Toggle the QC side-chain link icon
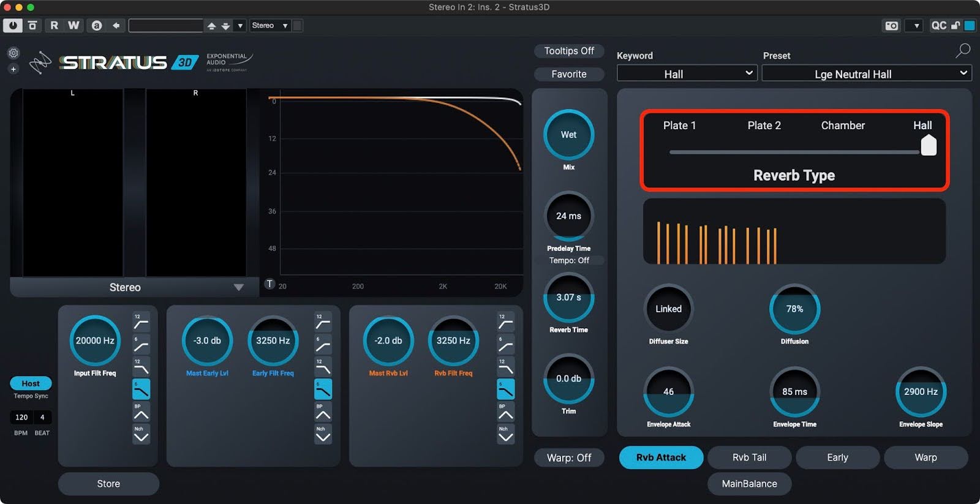Image resolution: width=980 pixels, height=504 pixels. coord(955,26)
